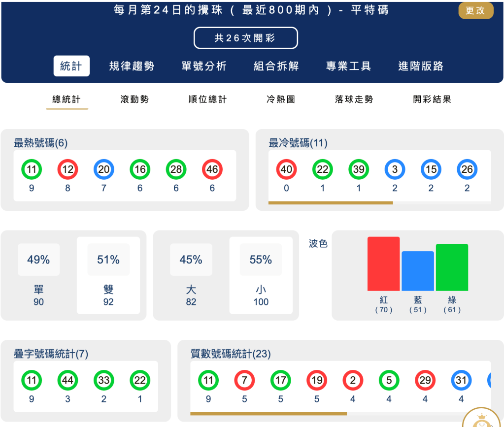The width and height of the screenshot is (504, 427).
Task: Click blue ball 31 in 質數號碼統計
Action: (x=461, y=380)
